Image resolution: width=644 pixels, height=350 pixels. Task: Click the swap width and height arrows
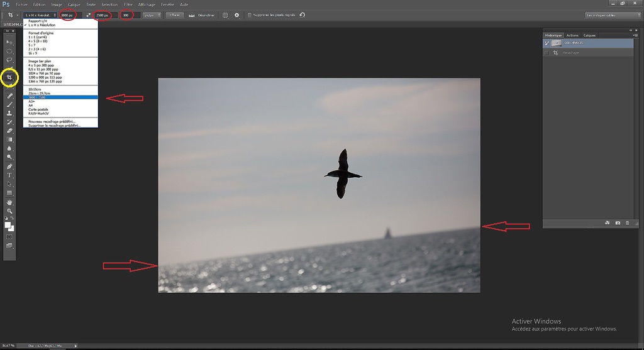click(88, 14)
